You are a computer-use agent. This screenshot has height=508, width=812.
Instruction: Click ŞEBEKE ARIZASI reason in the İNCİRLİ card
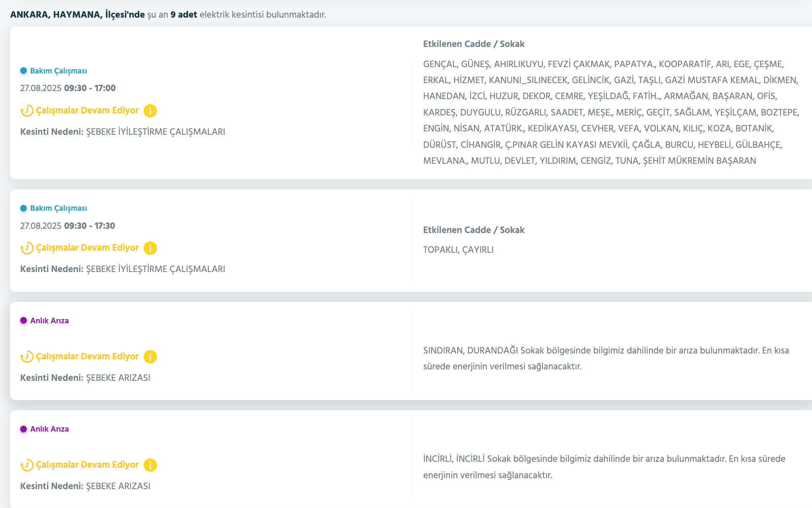118,486
